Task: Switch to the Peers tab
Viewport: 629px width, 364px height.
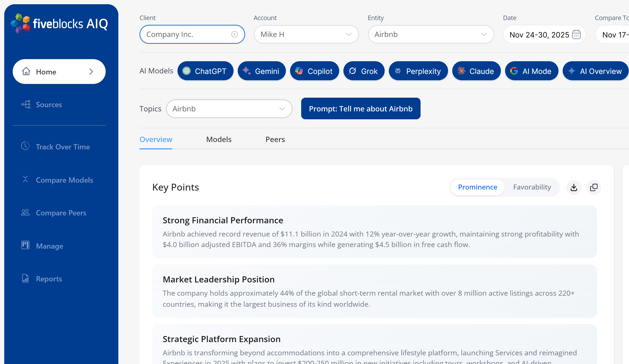Action: click(275, 139)
